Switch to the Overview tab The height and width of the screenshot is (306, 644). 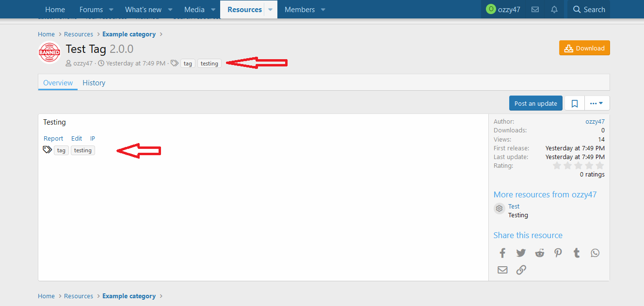pos(58,83)
